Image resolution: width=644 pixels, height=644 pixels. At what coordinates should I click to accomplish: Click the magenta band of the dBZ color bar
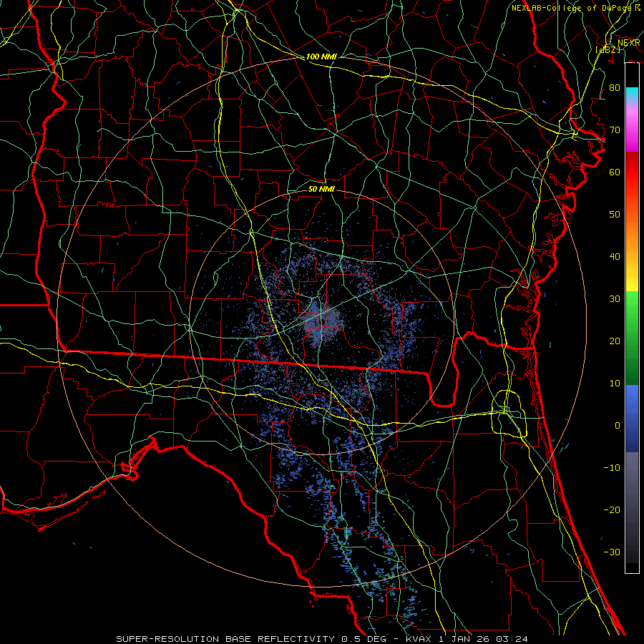pos(632,130)
